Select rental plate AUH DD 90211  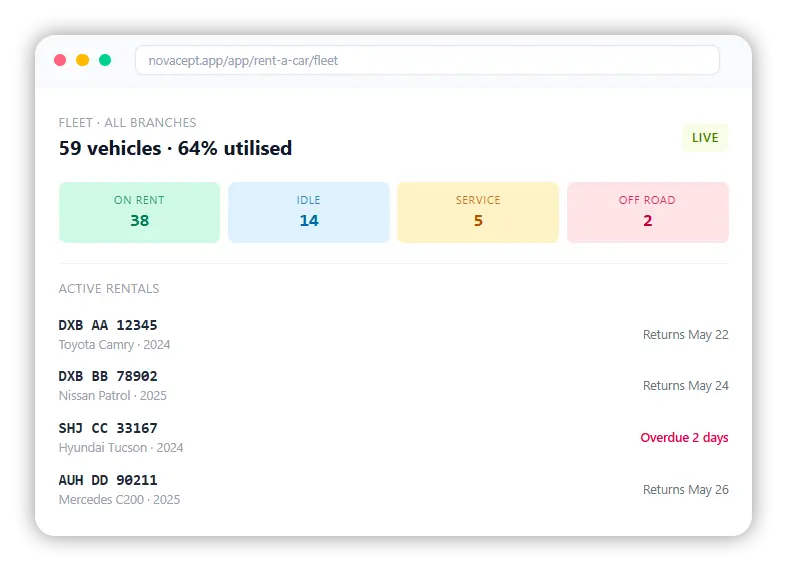click(108, 480)
